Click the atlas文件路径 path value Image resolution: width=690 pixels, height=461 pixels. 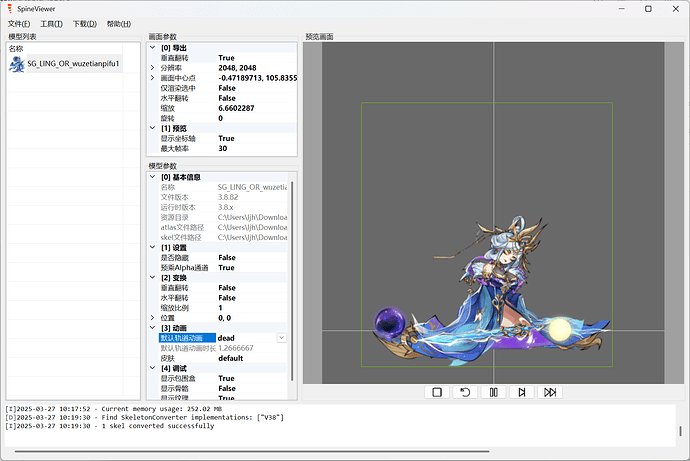pyautogui.click(x=253, y=227)
